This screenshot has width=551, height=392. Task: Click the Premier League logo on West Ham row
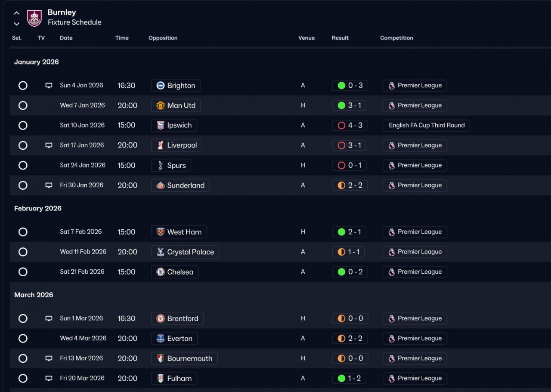(391, 232)
